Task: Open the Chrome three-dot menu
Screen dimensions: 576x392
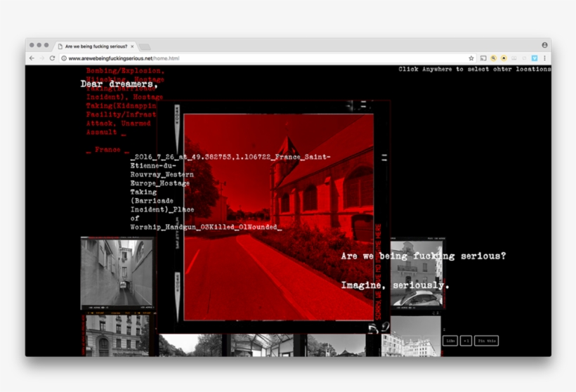Action: (544, 58)
